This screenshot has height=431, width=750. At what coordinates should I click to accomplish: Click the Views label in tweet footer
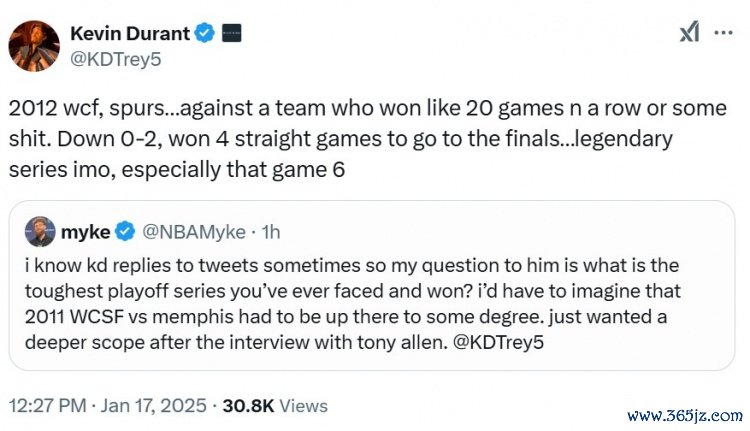(x=303, y=406)
